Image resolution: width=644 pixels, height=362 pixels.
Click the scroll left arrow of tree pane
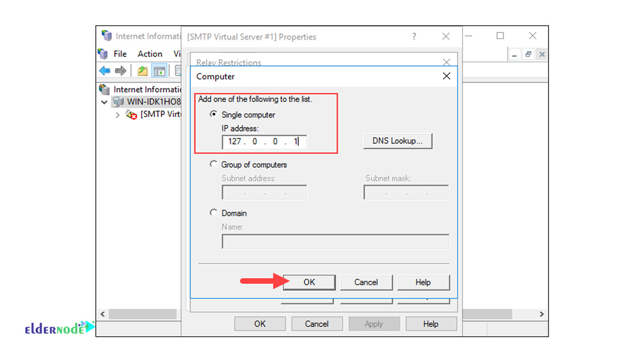[103, 314]
